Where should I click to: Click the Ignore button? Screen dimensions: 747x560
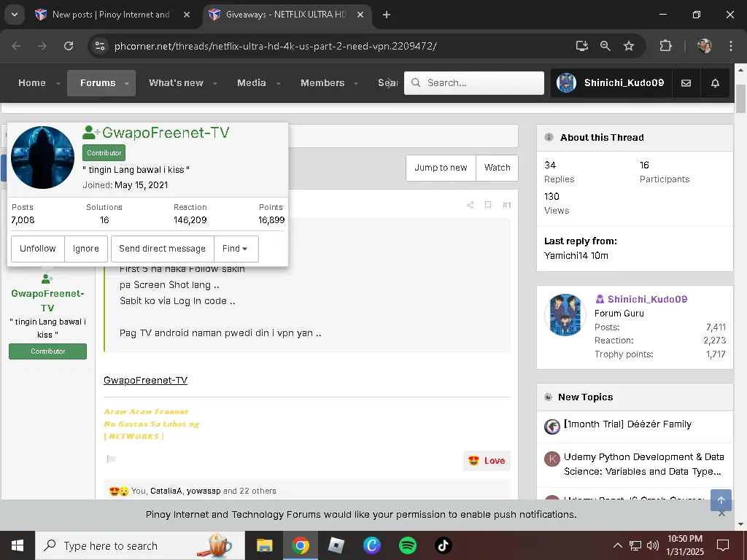pos(86,249)
